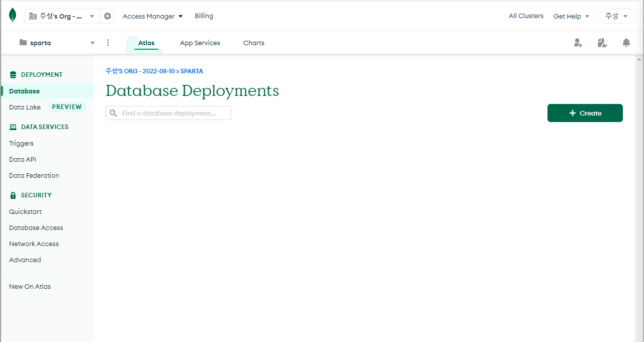Viewport: 644px width, 342px height.
Task: Open the sparta project selector
Action: 57,43
